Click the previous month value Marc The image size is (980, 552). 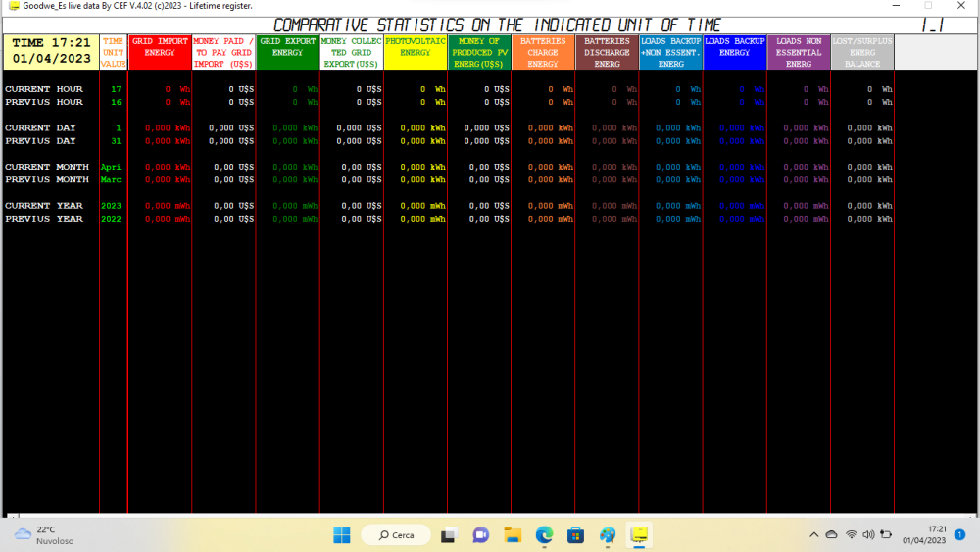111,179
